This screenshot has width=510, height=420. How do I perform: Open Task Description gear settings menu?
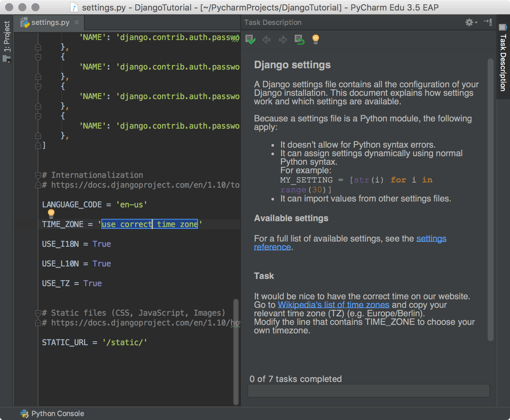click(471, 22)
